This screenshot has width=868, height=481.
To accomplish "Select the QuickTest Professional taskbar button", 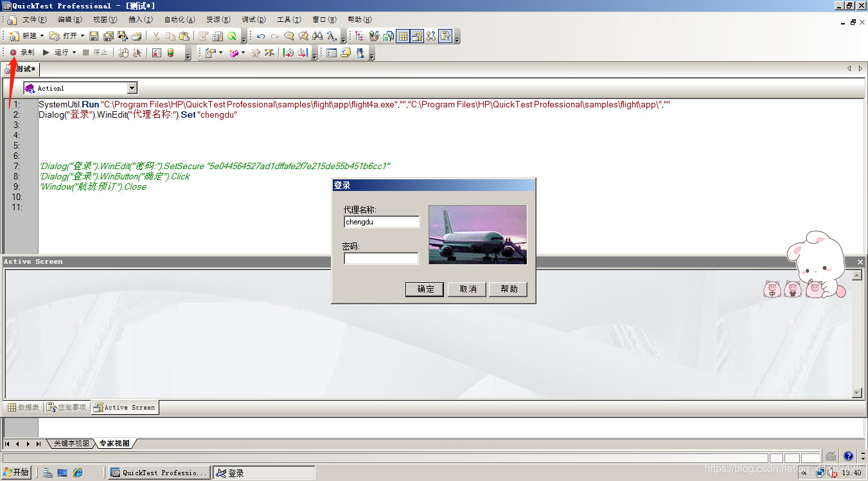I will [159, 473].
